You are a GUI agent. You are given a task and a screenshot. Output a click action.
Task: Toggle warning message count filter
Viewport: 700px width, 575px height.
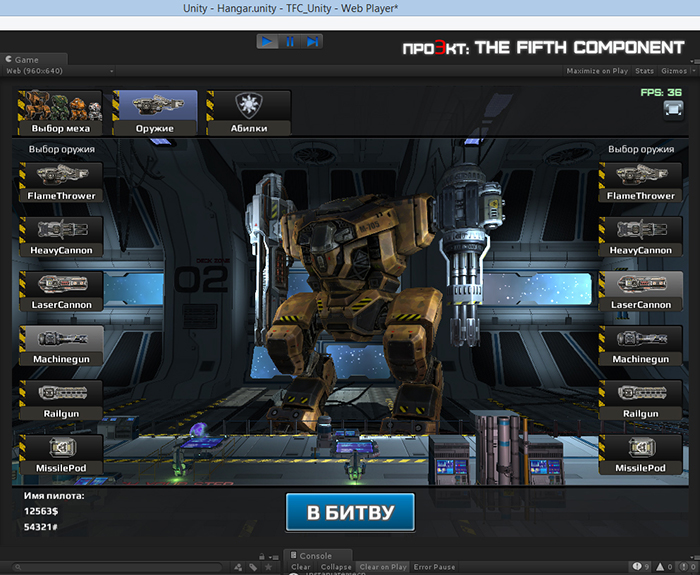pos(663,567)
